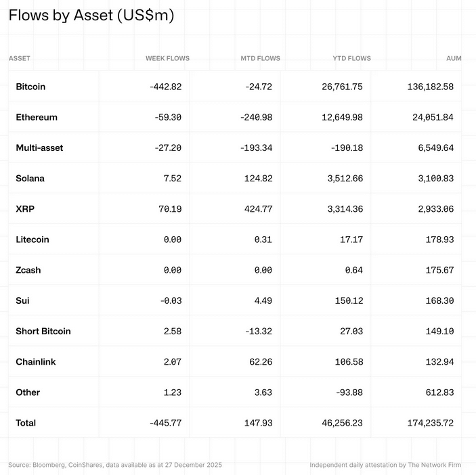Click The Network Firm attestation text
476x475 pixels.
point(385,465)
